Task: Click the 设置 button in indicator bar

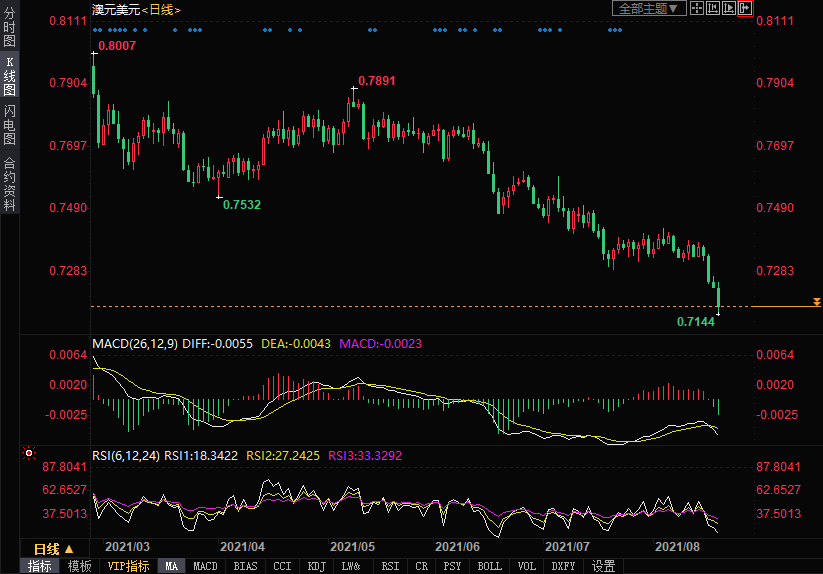Action: pyautogui.click(x=603, y=566)
